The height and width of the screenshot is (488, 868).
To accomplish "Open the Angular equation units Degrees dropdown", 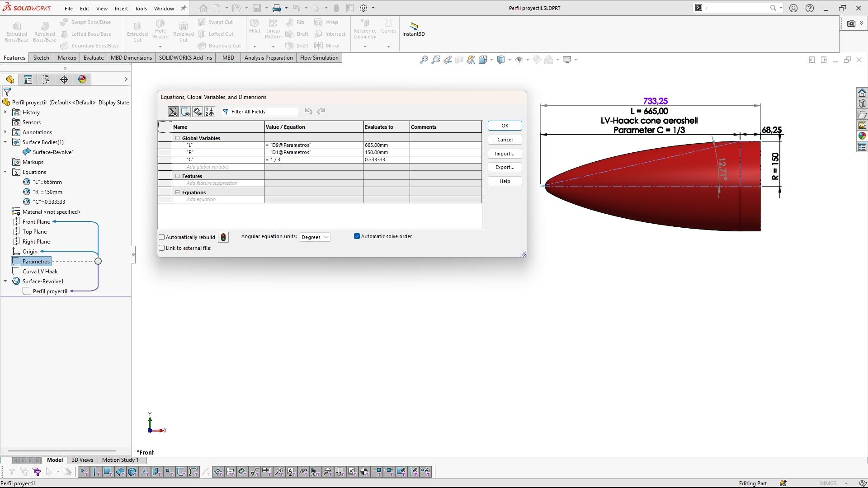I will coord(315,237).
